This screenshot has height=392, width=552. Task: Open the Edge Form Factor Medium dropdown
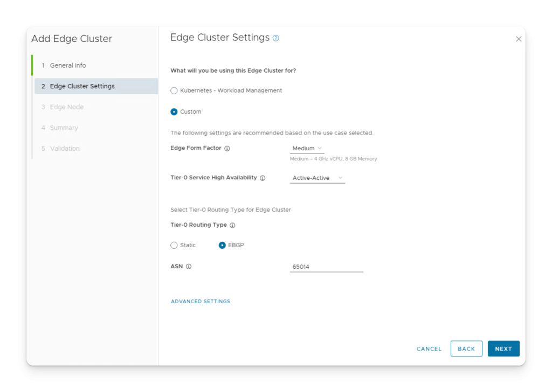[307, 148]
